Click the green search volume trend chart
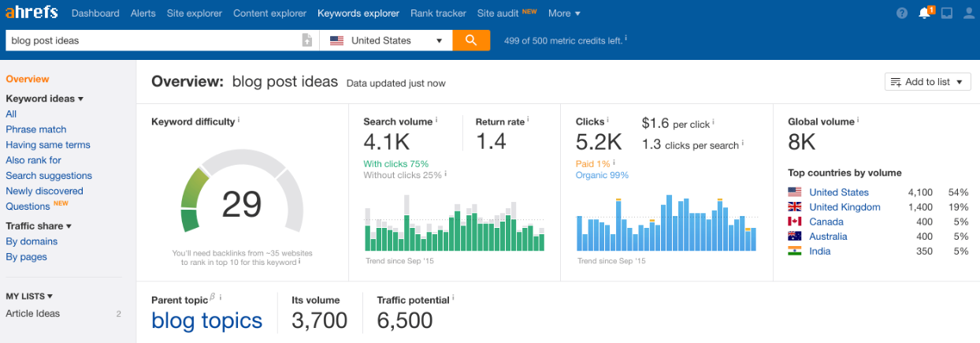 coord(455,222)
